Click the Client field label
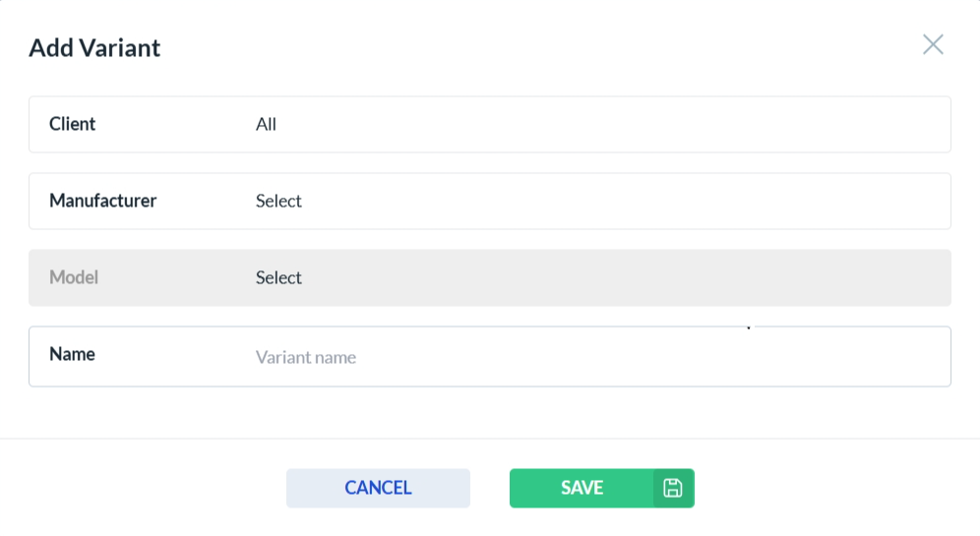 73,125
